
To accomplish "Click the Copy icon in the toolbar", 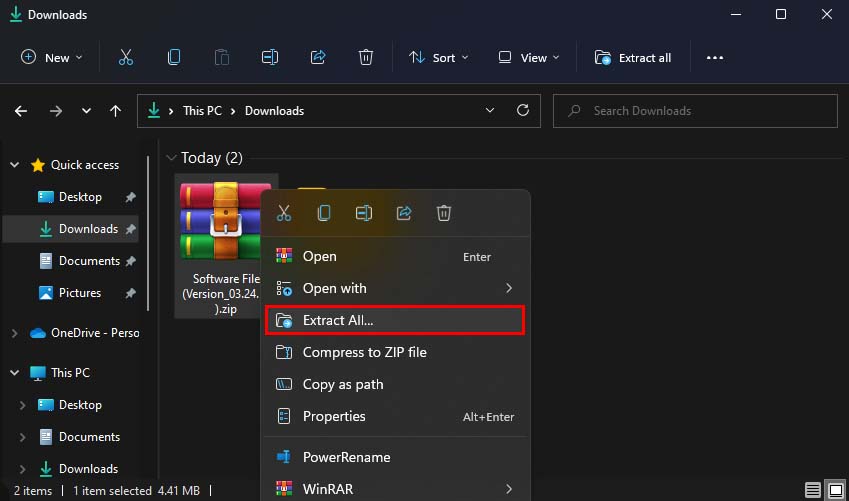I will pyautogui.click(x=174, y=58).
